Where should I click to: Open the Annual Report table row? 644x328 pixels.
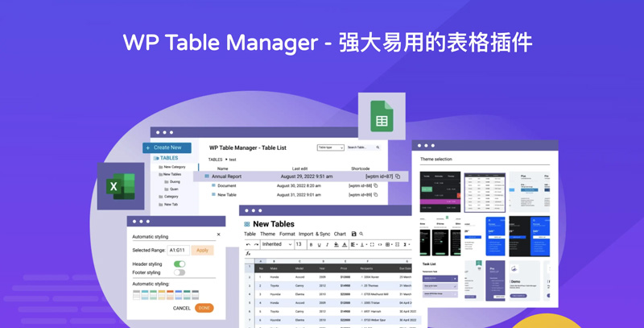point(300,176)
